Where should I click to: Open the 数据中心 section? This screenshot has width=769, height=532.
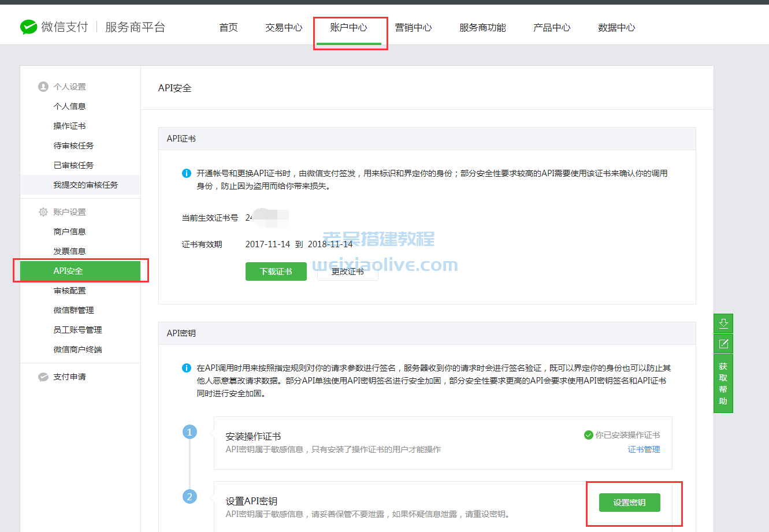tap(616, 27)
